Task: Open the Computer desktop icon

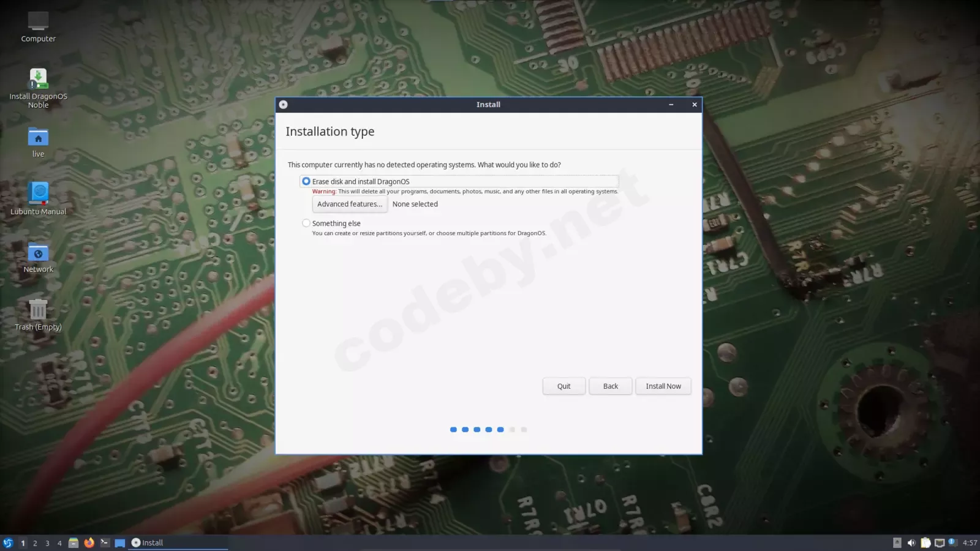Action: click(38, 28)
